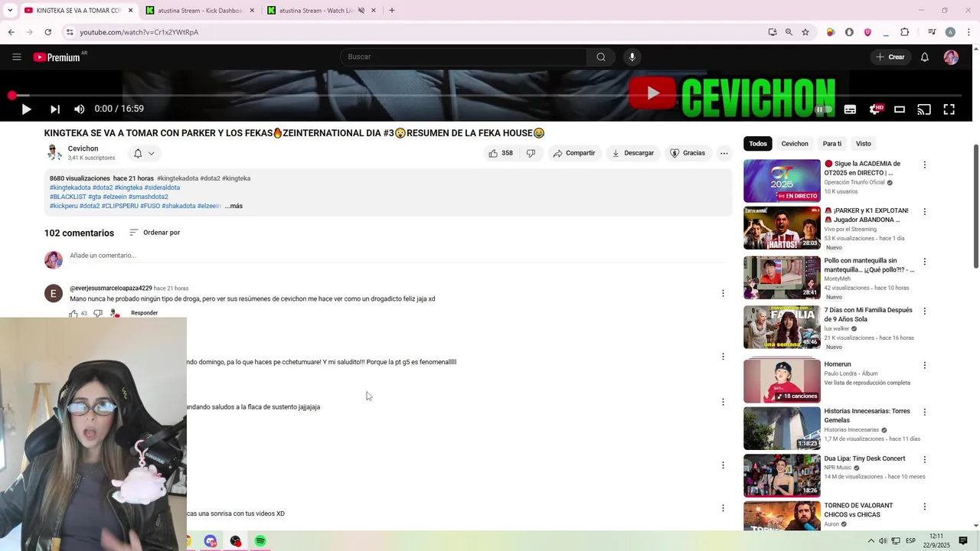Go to the YouTube Premium home logo
Viewport: 980px width, 551px height.
57,57
